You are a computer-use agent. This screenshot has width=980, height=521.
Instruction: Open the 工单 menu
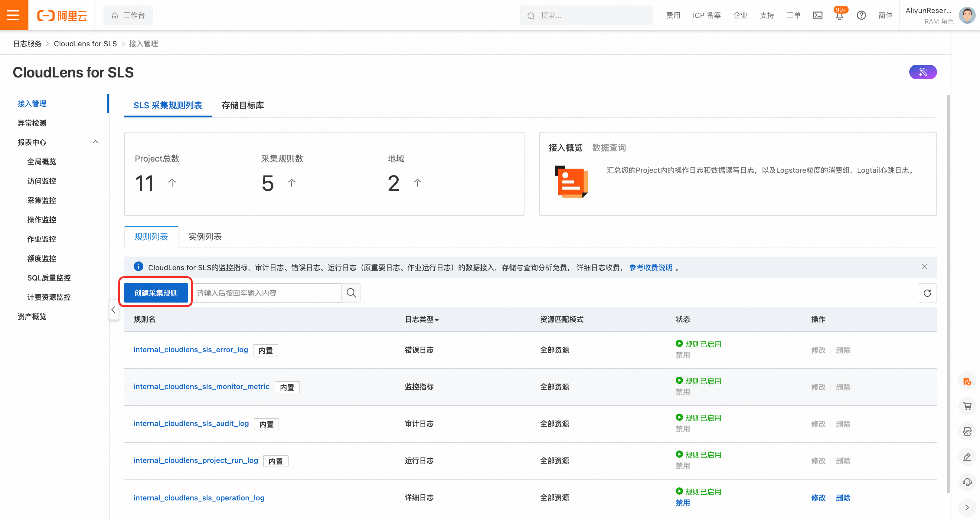pyautogui.click(x=794, y=15)
